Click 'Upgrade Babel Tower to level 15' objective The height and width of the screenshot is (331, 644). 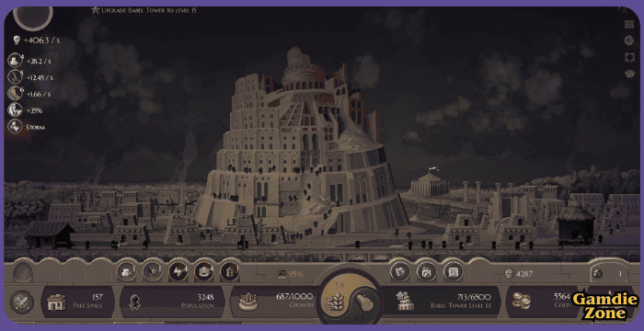pyautogui.click(x=149, y=10)
